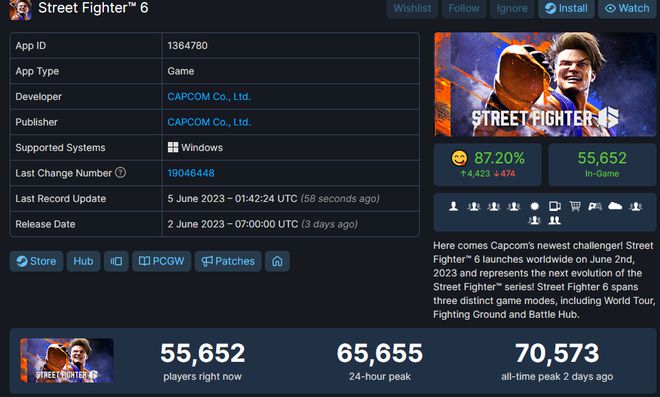Screen dimensions: 660x397
Task: Click the Watch button
Action: click(627, 8)
